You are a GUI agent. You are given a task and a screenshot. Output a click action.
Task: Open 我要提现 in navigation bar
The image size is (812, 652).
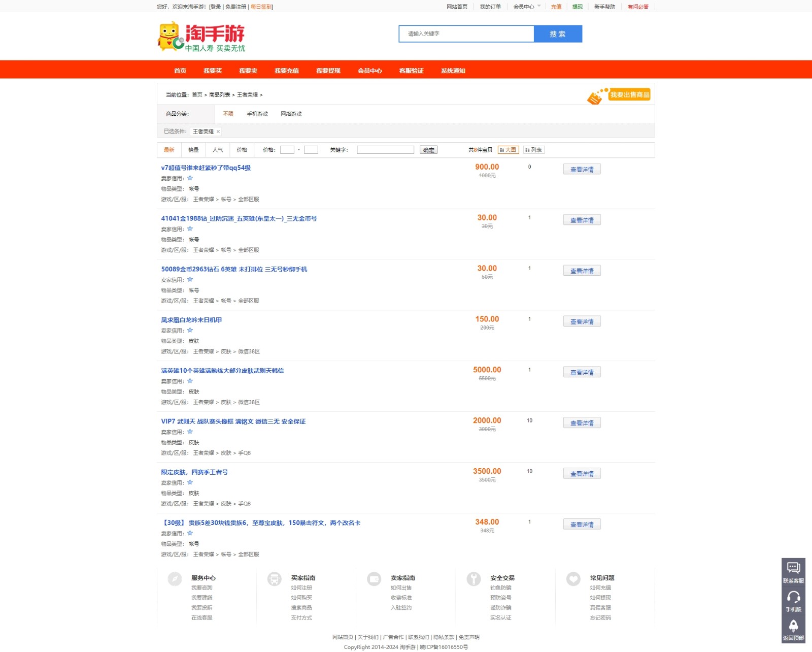point(328,71)
